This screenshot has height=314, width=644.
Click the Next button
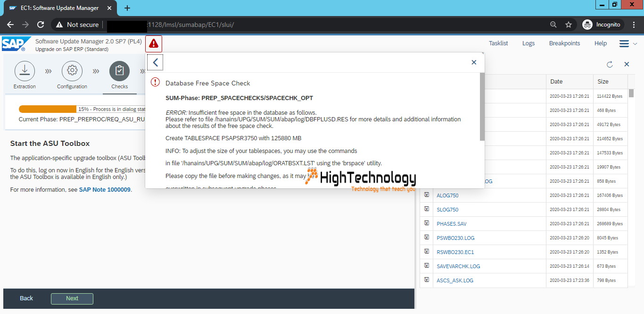[x=72, y=298]
